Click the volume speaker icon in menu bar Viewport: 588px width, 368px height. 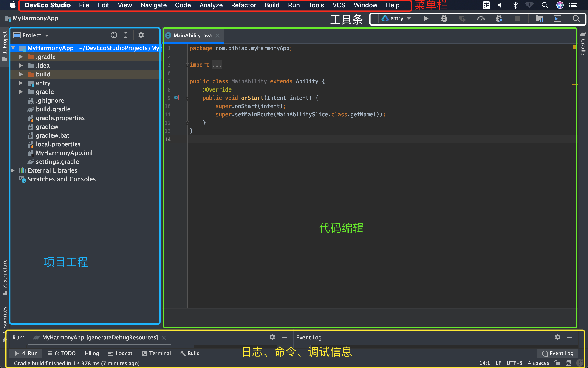[x=500, y=5]
